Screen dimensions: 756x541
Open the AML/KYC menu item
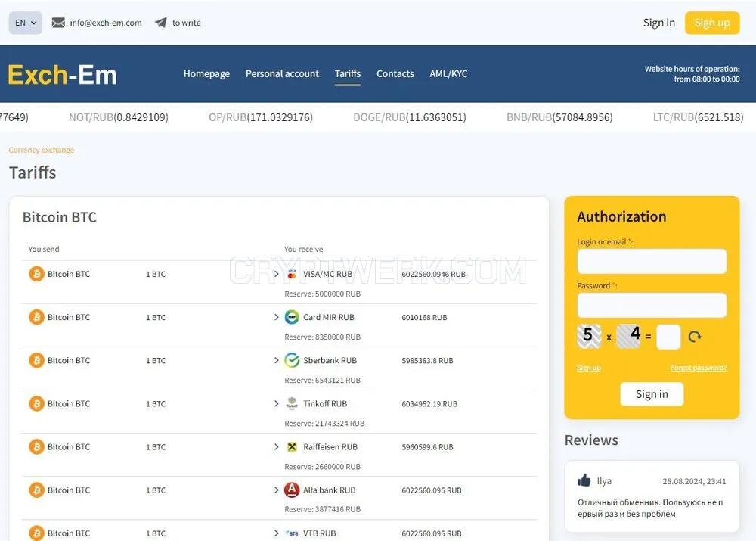(448, 74)
